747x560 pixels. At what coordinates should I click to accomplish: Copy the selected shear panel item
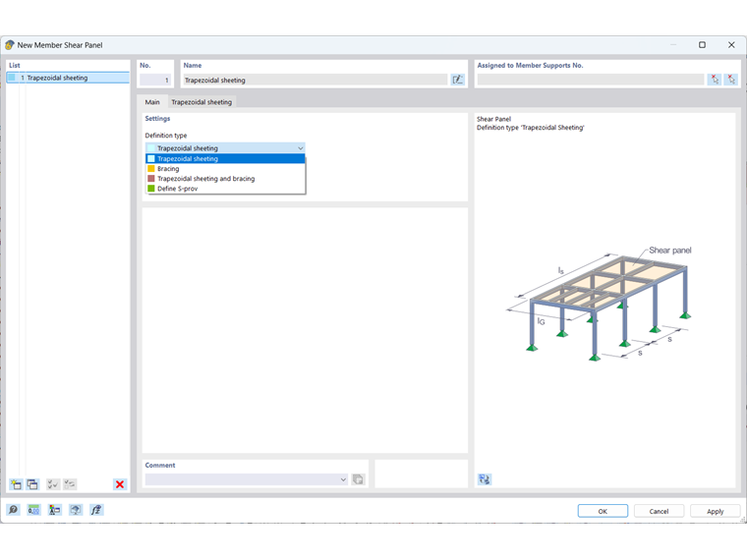(x=32, y=484)
